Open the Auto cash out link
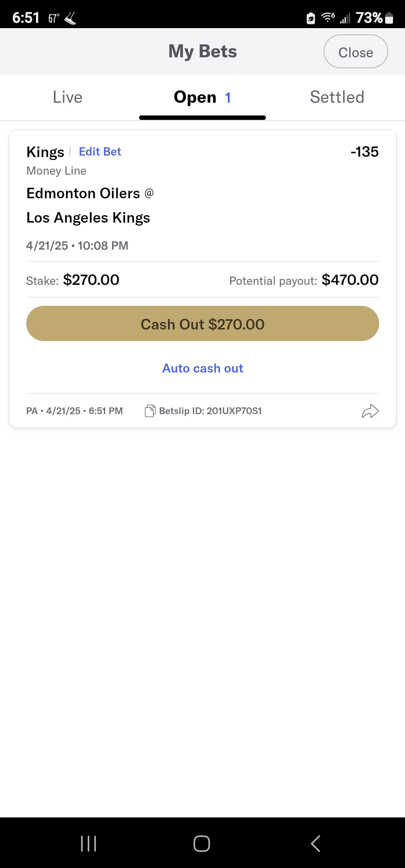The height and width of the screenshot is (868, 405). 202,368
